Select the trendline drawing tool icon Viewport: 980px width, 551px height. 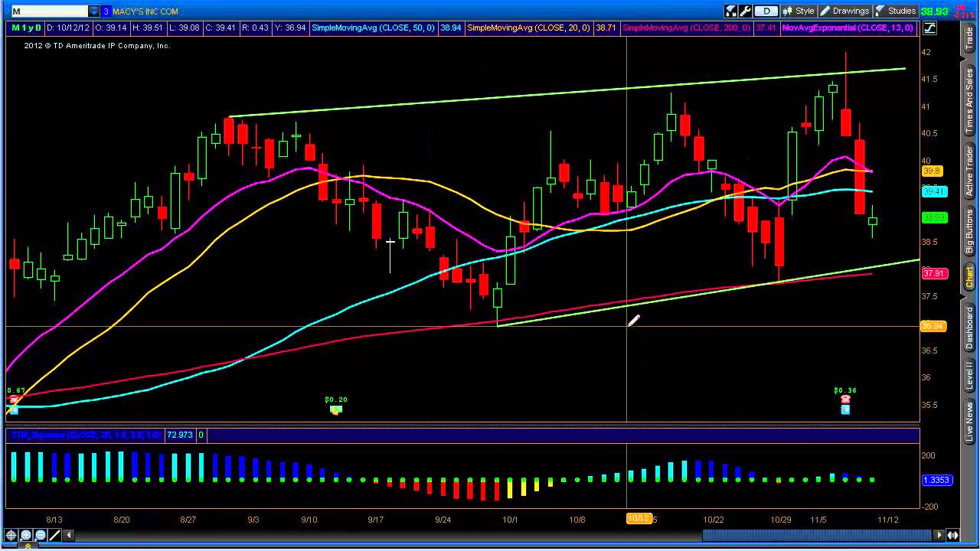click(55, 536)
